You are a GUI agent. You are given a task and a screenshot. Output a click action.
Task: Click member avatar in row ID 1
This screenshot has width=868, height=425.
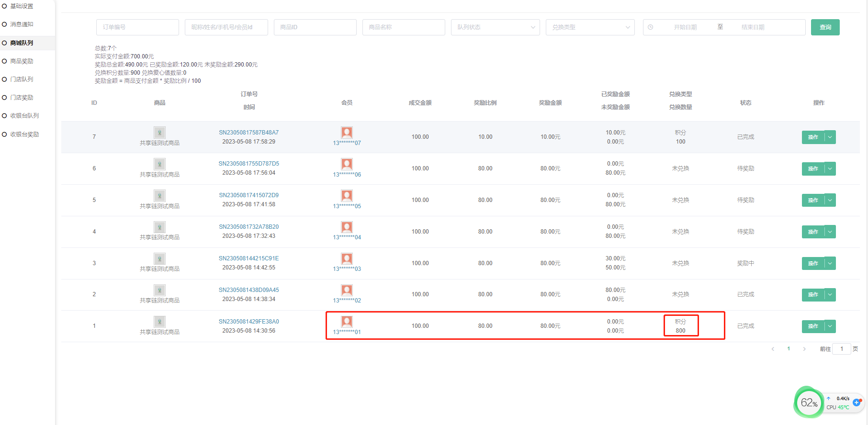point(347,322)
